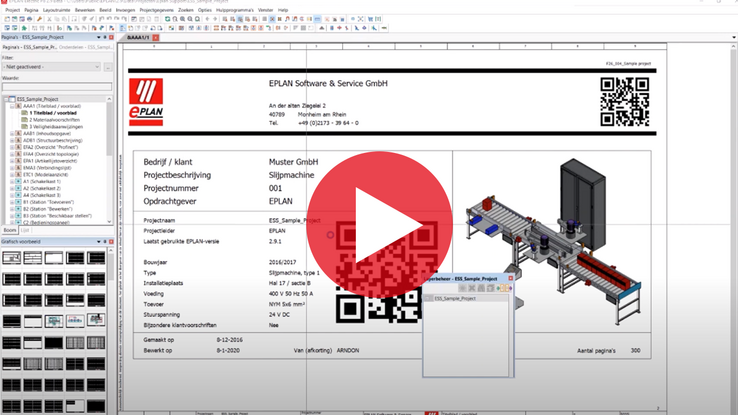Select page '3 Veiligheidsaanwijzingen'
Image resolution: width=738 pixels, height=415 pixels.
[x=56, y=127]
